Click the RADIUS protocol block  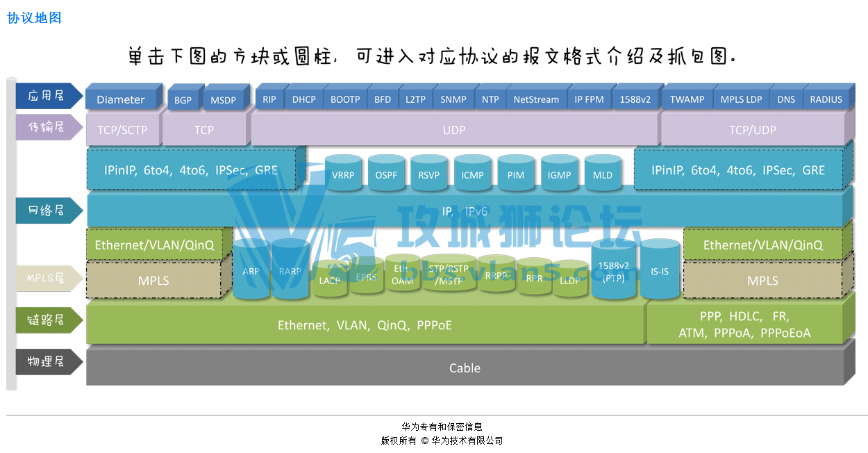point(826,99)
